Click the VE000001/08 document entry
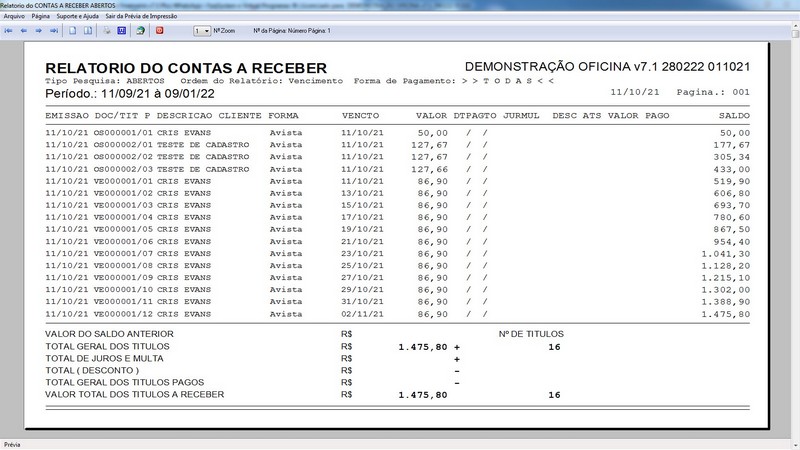This screenshot has width=800, height=450. point(123,266)
